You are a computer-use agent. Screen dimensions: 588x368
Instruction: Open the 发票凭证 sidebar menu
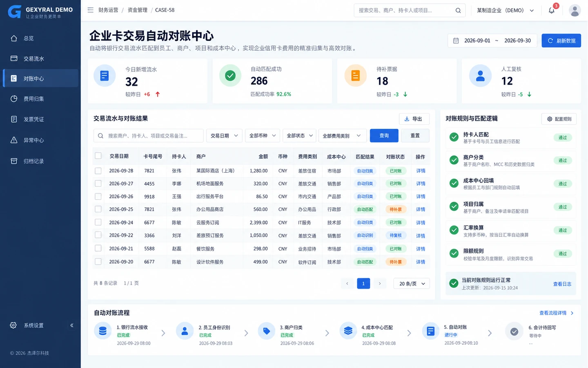[40, 119]
